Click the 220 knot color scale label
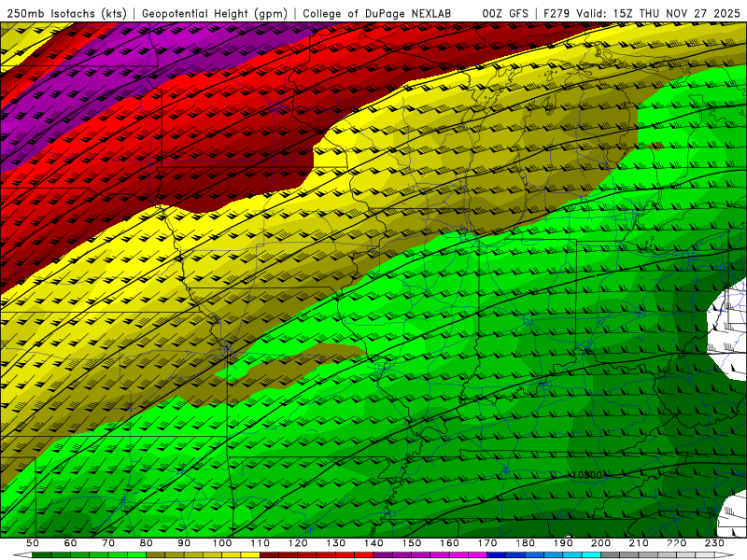Screen dimensions: 747x560 pos(677,543)
